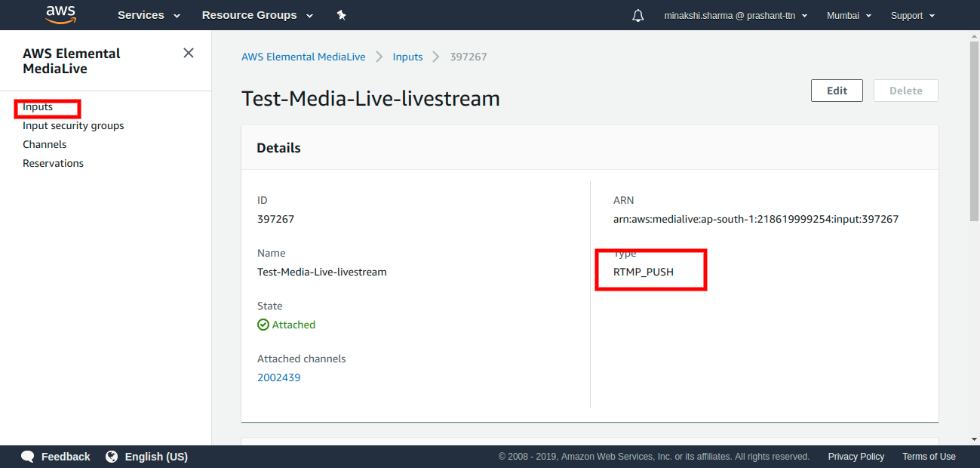Click the language globe icon

112,457
